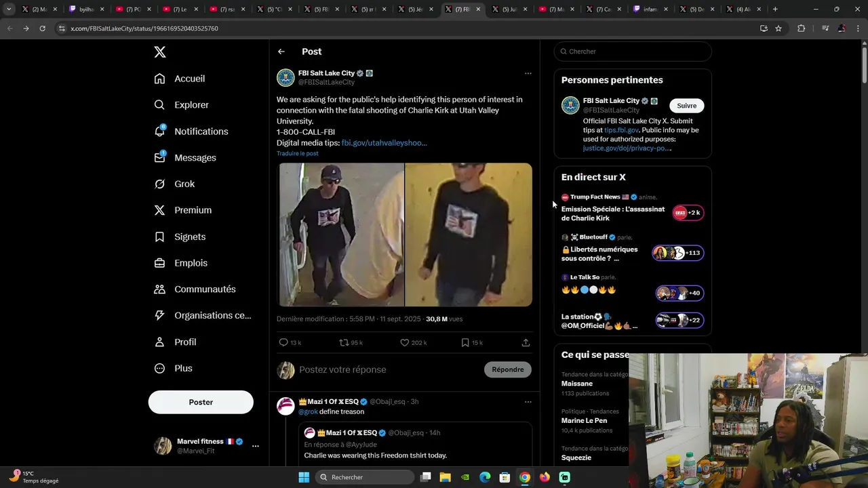Open the left surveillance photo
The width and height of the screenshot is (868, 488).
point(341,235)
